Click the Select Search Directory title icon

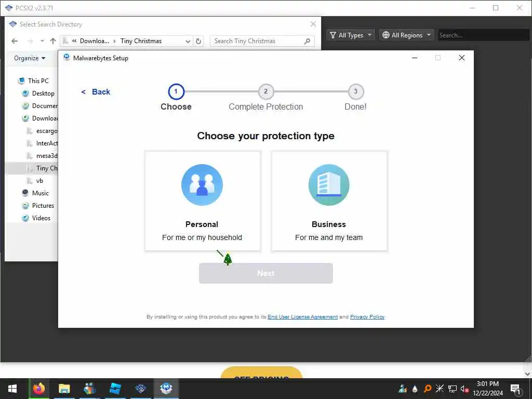pyautogui.click(x=13, y=24)
